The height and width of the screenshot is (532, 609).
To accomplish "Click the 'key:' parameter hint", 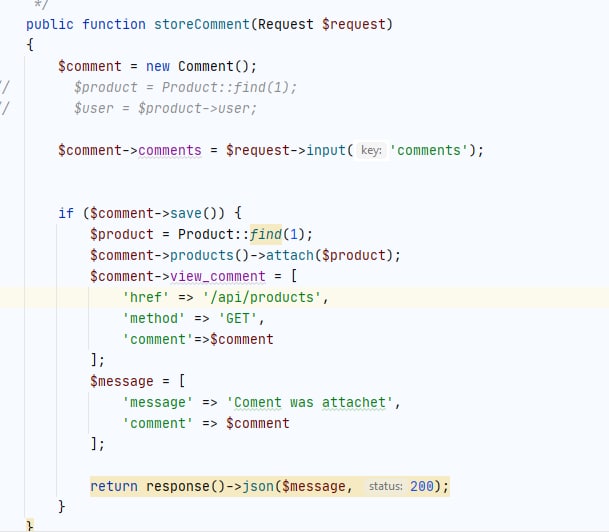I will pos(371,150).
